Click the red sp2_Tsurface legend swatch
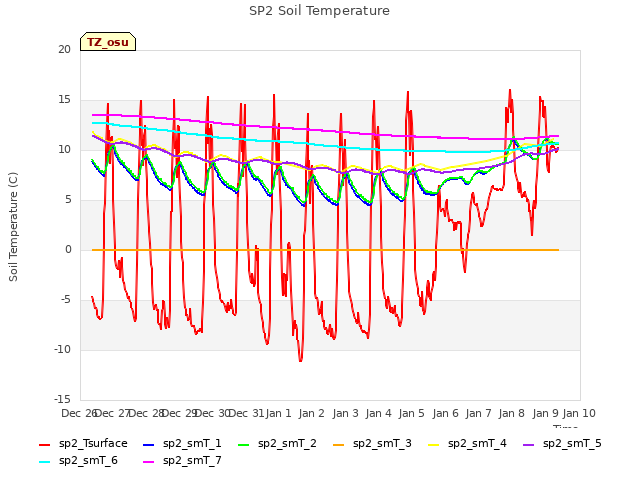The height and width of the screenshot is (480, 640). pos(44,444)
